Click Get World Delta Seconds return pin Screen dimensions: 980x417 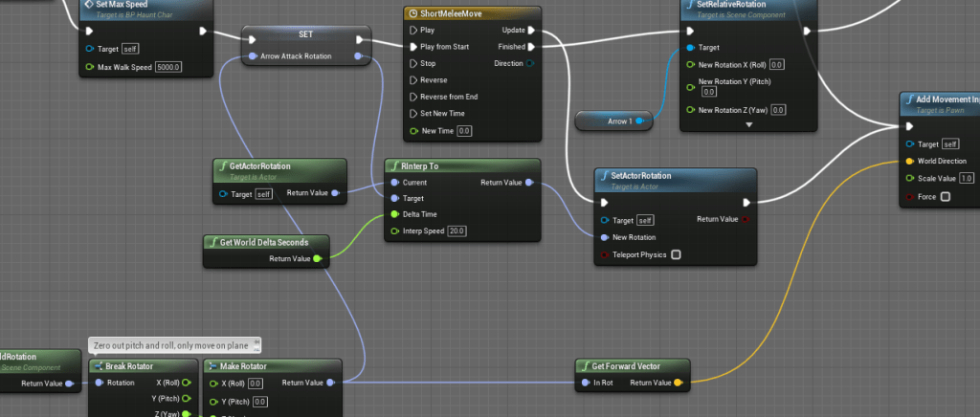point(318,258)
